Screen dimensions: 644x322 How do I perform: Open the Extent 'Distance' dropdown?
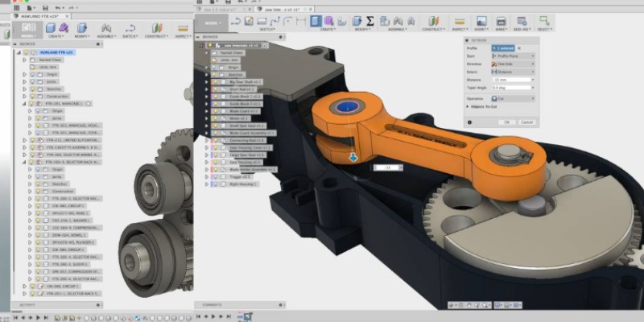[x=513, y=72]
